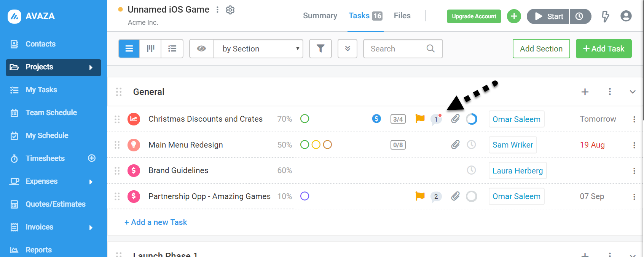Open the by Section grouping dropdown
Image resolution: width=644 pixels, height=257 pixels.
point(258,49)
